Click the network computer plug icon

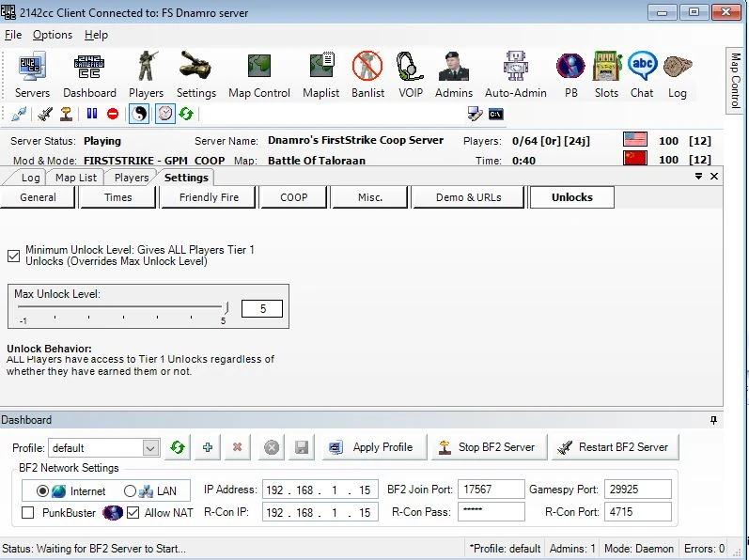(x=475, y=114)
